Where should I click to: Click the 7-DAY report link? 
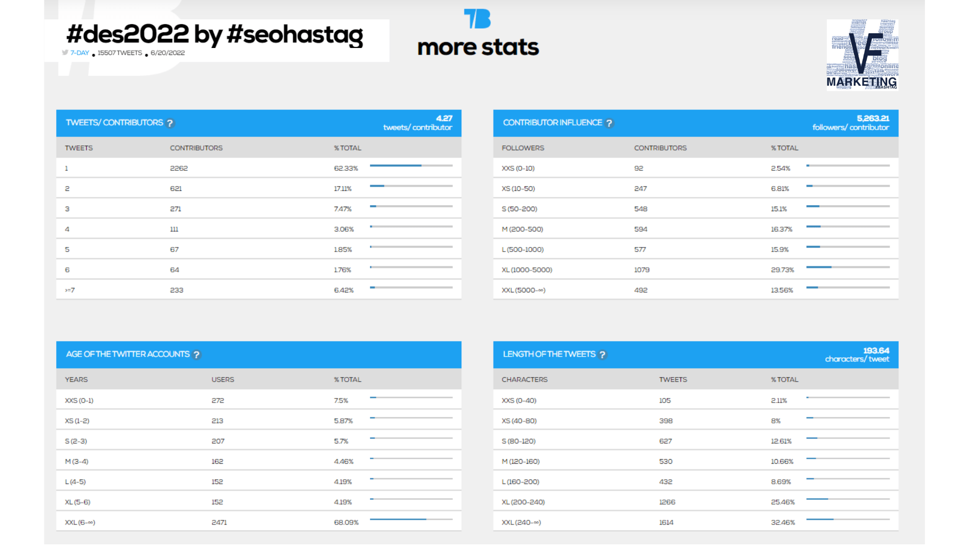click(x=80, y=53)
